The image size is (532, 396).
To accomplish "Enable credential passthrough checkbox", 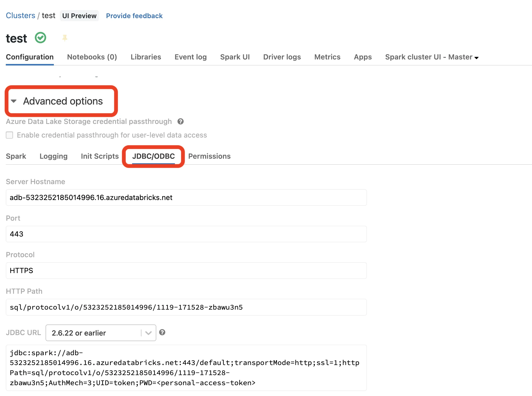I will 10,135.
